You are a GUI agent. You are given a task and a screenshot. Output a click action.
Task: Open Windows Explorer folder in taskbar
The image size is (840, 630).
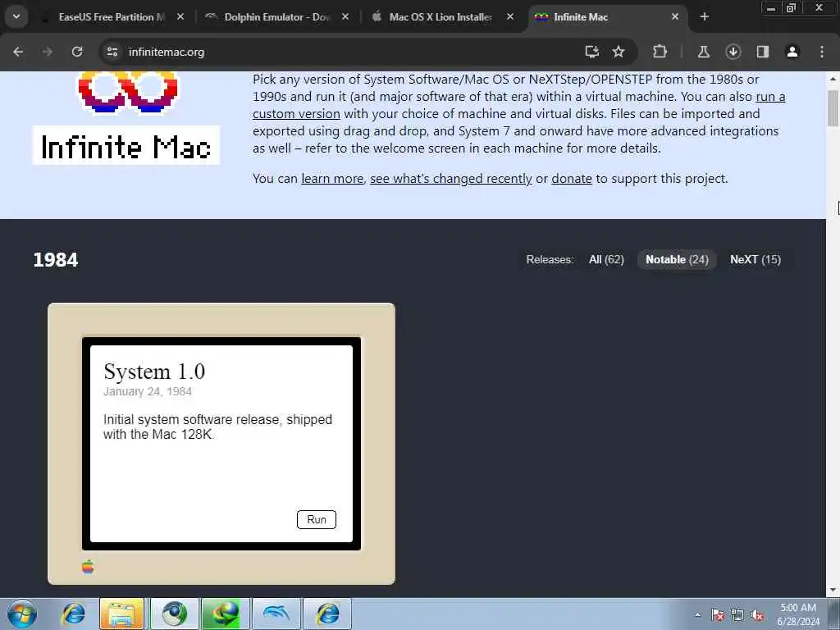122,614
